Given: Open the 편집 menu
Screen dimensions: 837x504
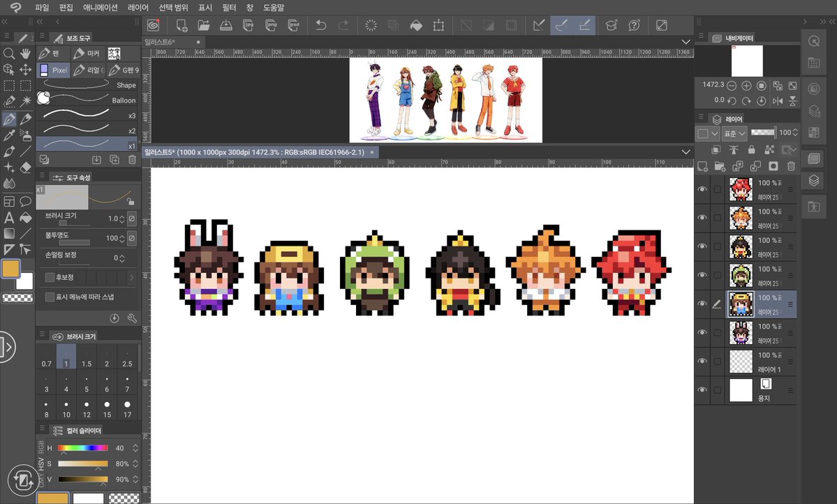Looking at the screenshot, I should tap(66, 8).
